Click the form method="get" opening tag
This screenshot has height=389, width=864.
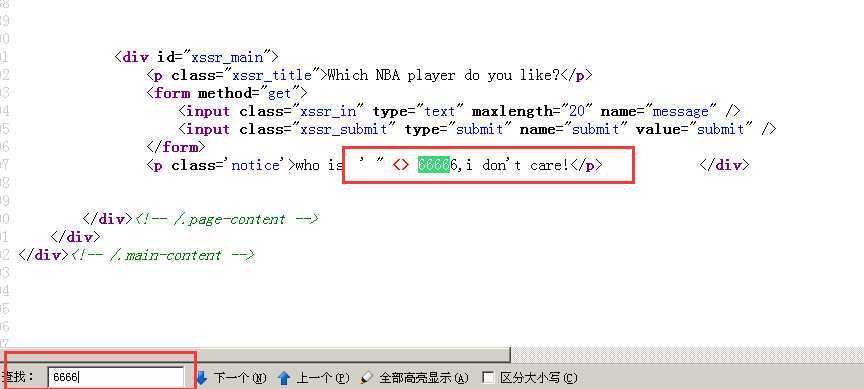click(x=226, y=93)
